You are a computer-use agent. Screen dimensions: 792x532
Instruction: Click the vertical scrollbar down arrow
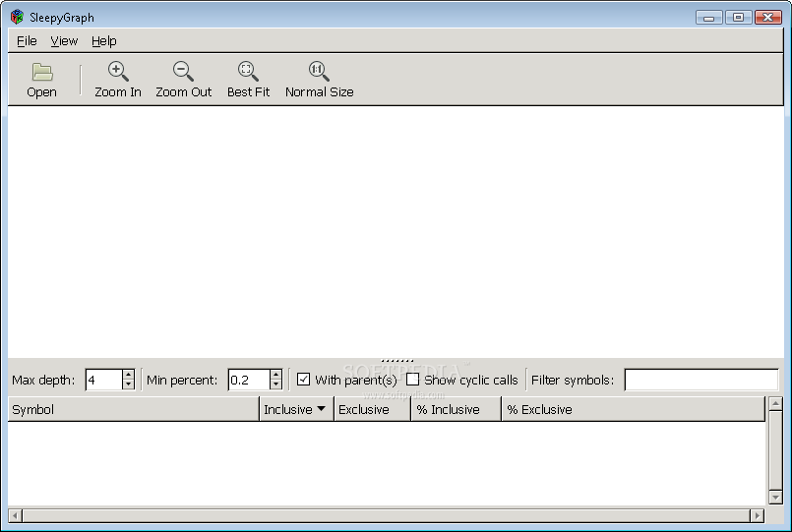(775, 498)
